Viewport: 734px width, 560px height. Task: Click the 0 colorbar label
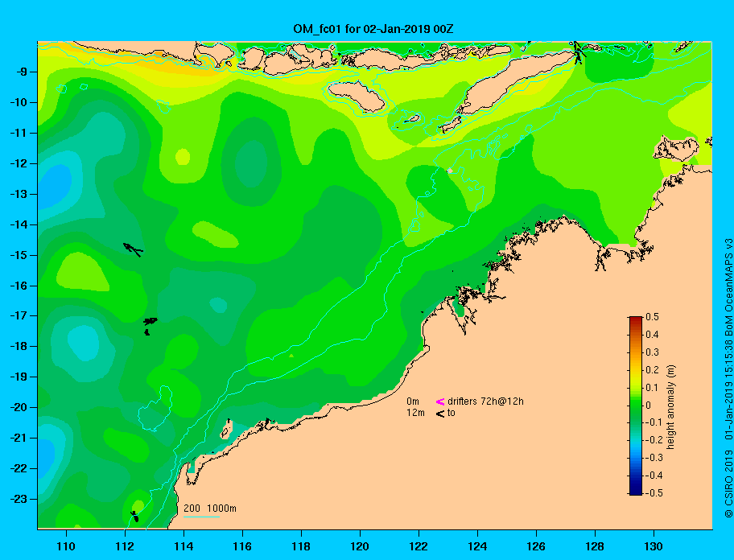click(649, 406)
